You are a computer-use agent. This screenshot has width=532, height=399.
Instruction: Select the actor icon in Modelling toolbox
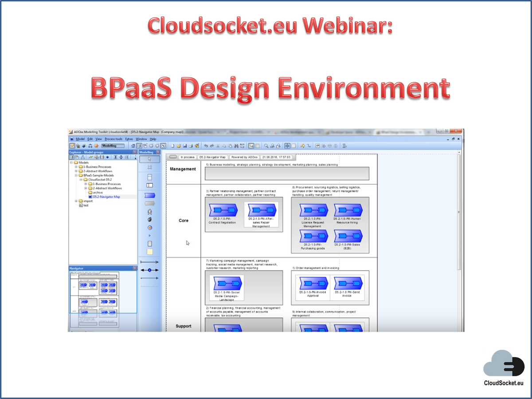[150, 212]
